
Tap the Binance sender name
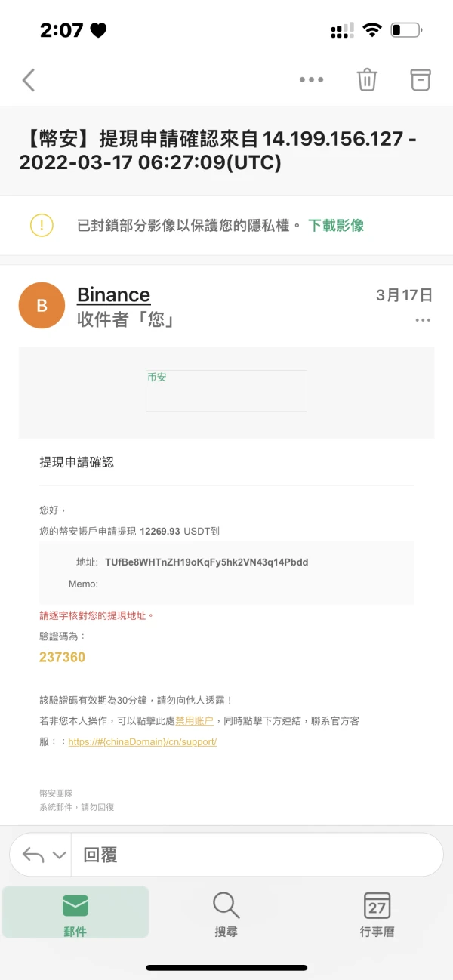coord(113,294)
